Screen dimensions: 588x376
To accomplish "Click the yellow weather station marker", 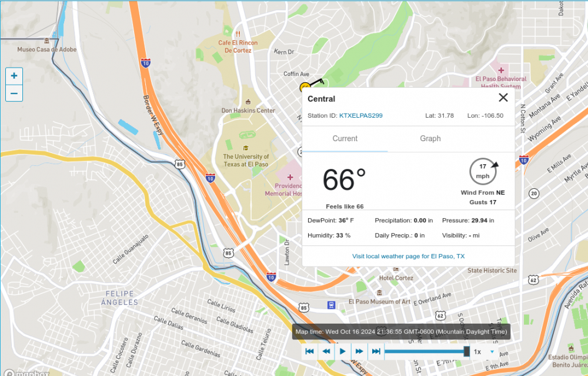I will [x=305, y=87].
